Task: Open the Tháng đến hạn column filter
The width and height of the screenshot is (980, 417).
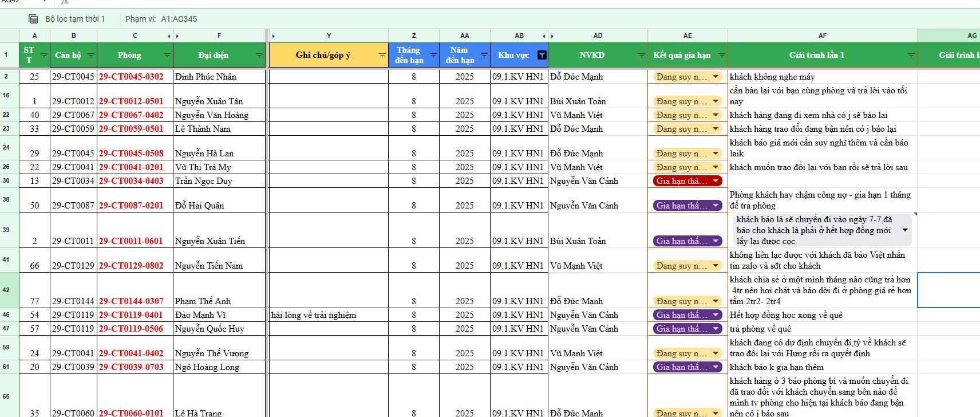Action: [x=433, y=56]
